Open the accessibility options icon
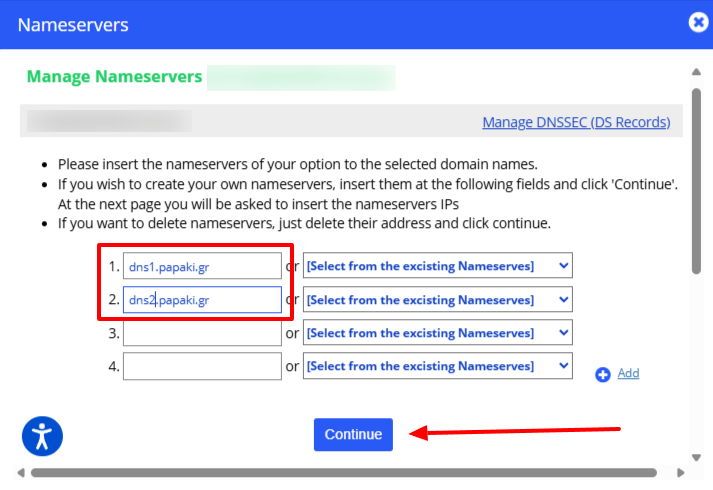This screenshot has width=713, height=490. click(42, 435)
